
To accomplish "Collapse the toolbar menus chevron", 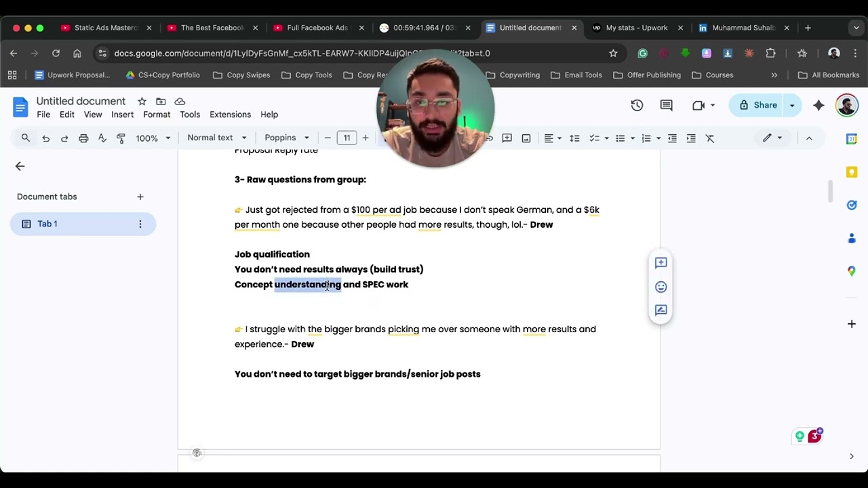I will tap(809, 138).
